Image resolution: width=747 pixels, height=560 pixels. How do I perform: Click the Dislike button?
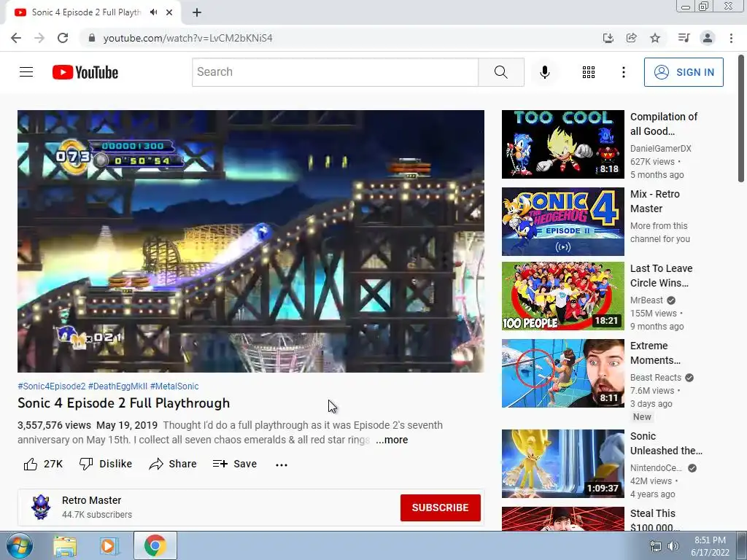(105, 464)
